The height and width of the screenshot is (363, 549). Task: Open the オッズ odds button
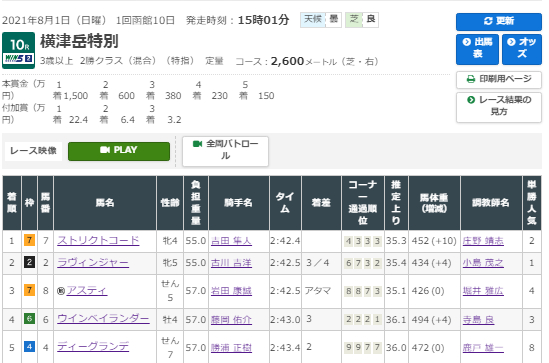tap(522, 49)
